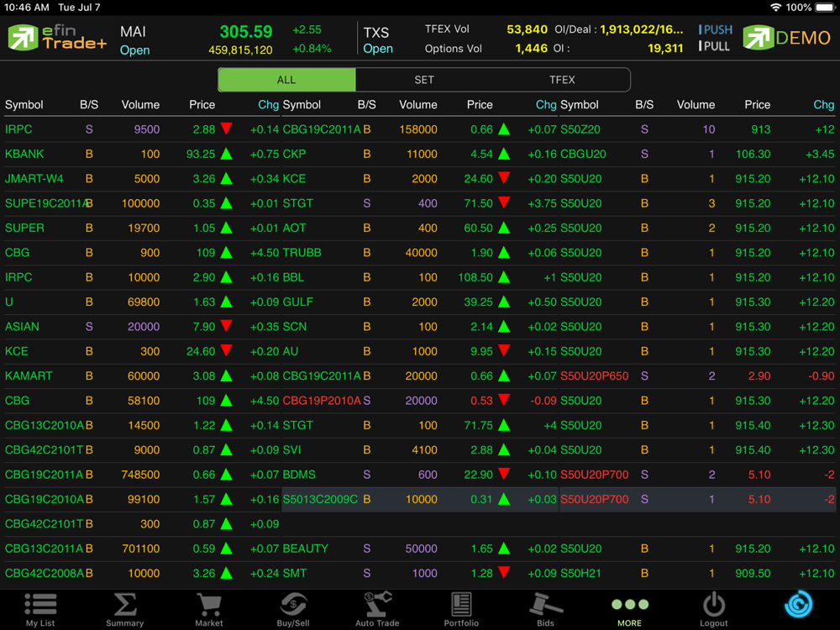Select the CBGU20 symbol
Viewport: 840px width, 630px height.
point(584,154)
